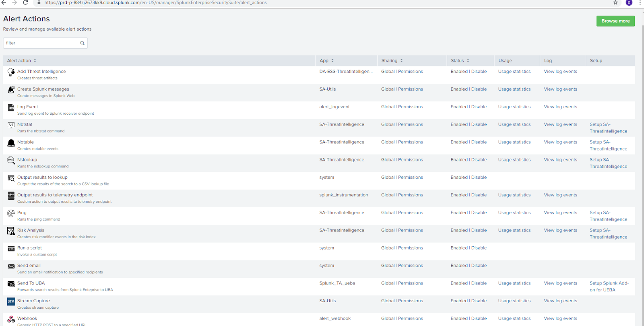Click the Notable bell icon
644x326 pixels.
(11, 143)
